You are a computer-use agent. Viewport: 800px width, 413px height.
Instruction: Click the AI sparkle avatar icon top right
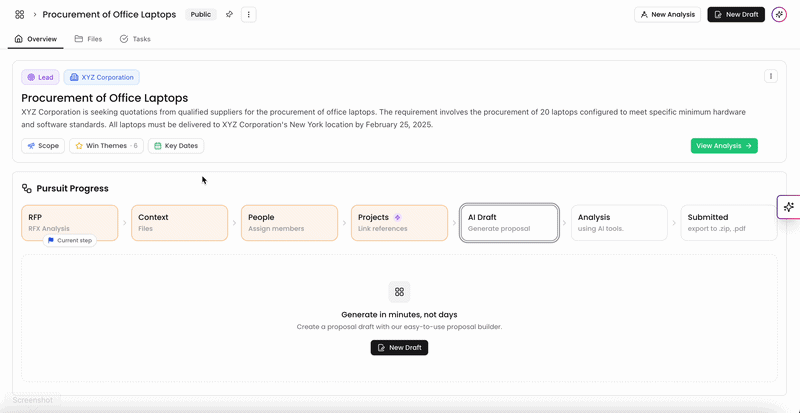(779, 14)
